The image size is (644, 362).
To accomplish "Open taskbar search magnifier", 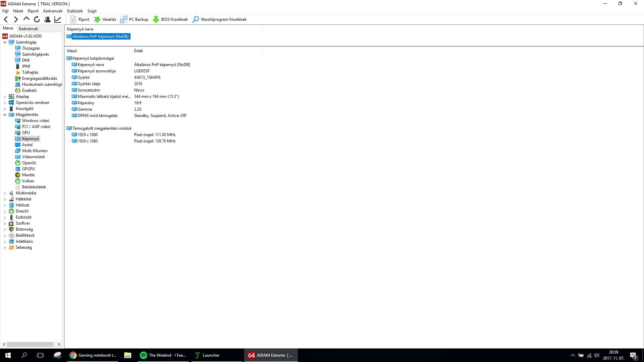I will [x=24, y=355].
